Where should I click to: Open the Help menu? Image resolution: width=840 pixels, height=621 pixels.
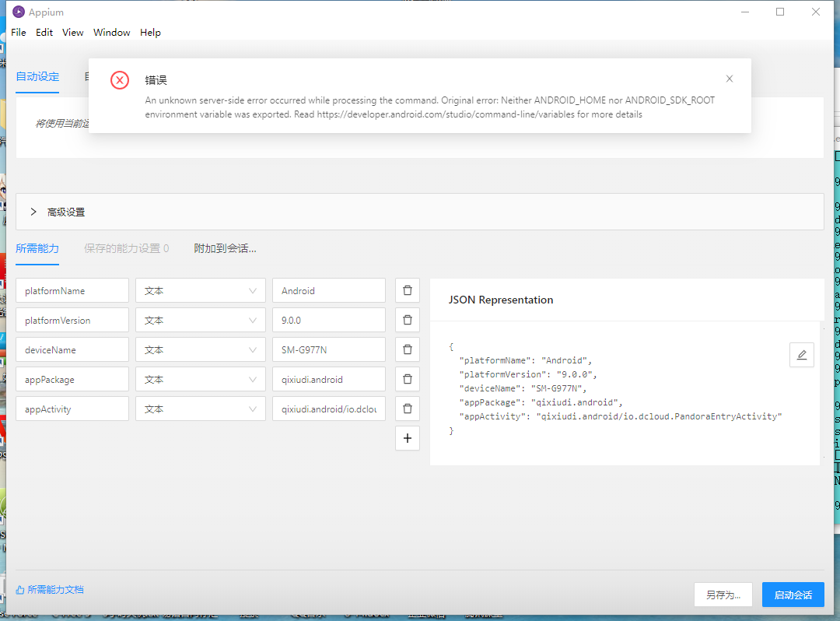(x=151, y=32)
